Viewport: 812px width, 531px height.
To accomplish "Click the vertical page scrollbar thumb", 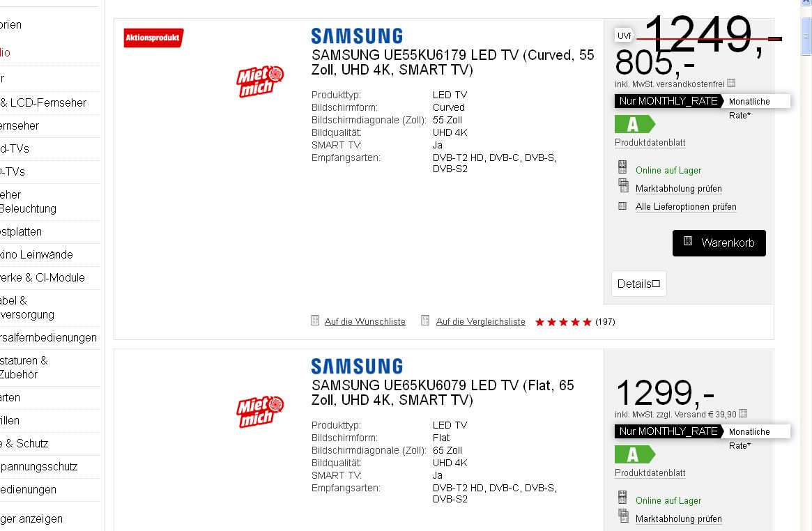I will [x=806, y=36].
